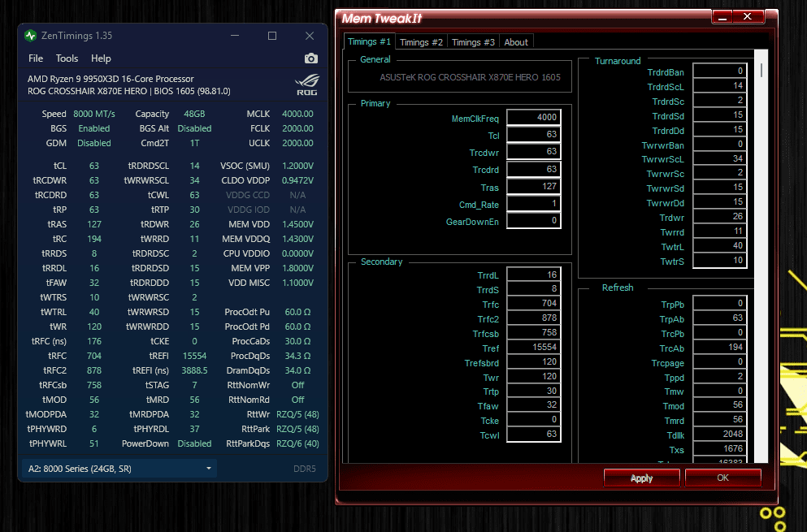
Task: Open the Help menu in ZenTimings
Action: (x=101, y=58)
